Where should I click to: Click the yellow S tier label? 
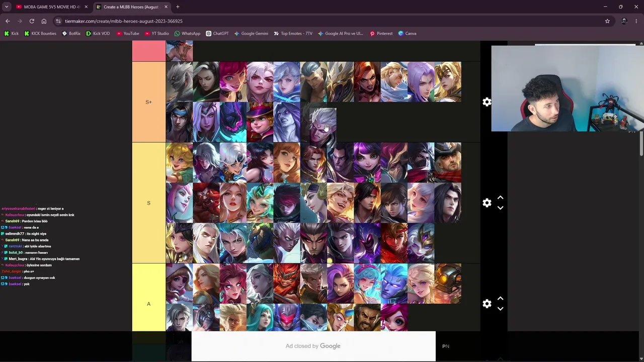(148, 203)
